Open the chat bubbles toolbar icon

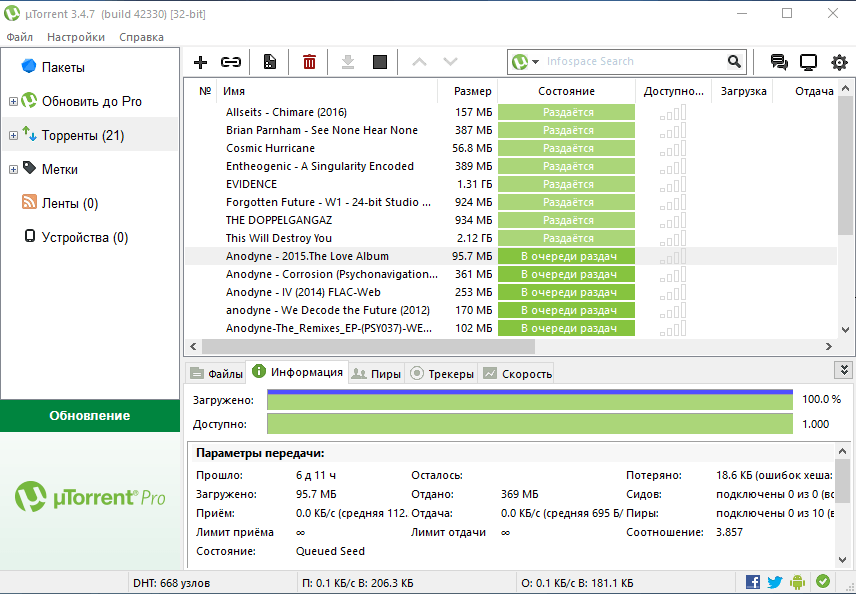point(779,62)
